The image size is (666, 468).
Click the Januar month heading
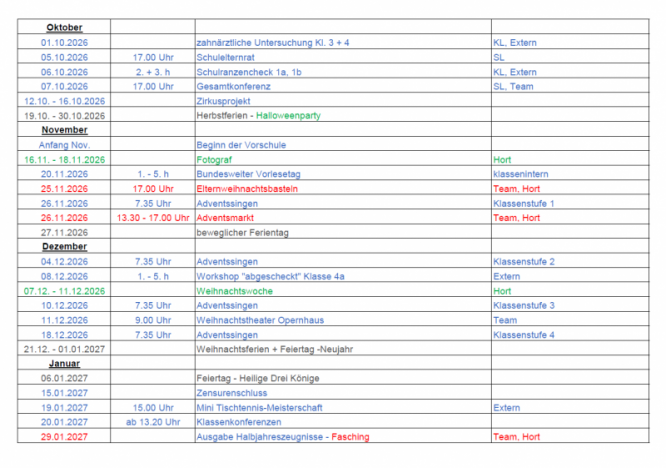(x=64, y=364)
